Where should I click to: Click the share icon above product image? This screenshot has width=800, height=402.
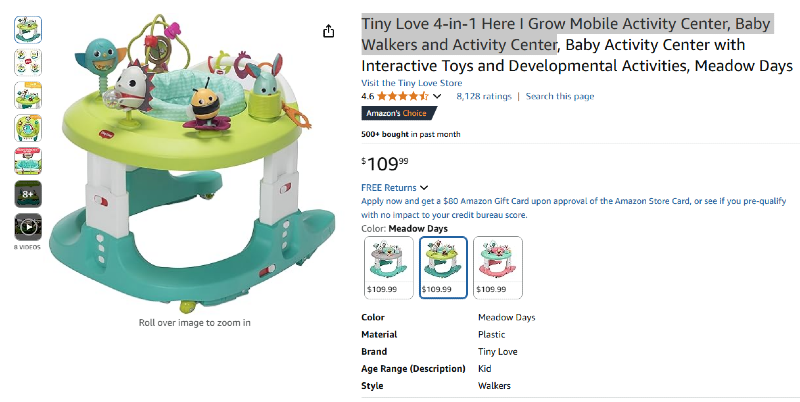tap(329, 31)
